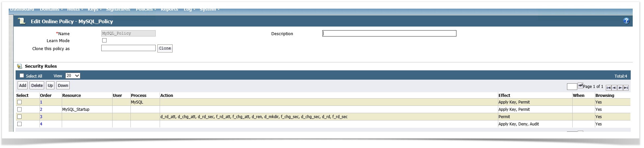Expand the Policies menu
644x148 pixels.
pyautogui.click(x=146, y=10)
